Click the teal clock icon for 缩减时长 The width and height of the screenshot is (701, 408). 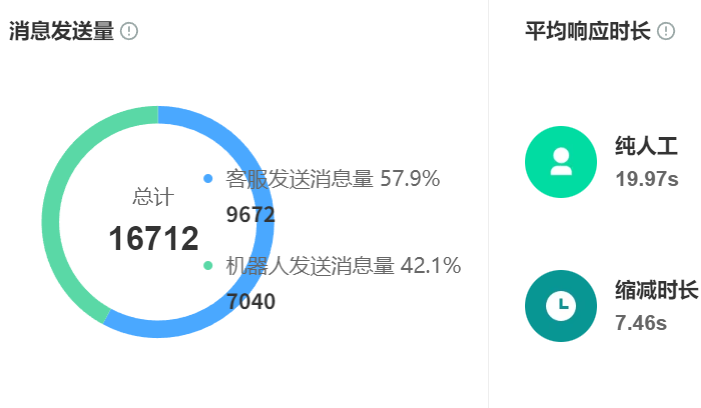pos(561,305)
